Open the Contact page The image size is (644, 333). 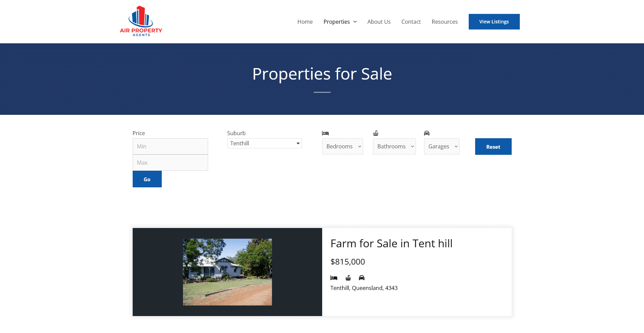click(411, 22)
